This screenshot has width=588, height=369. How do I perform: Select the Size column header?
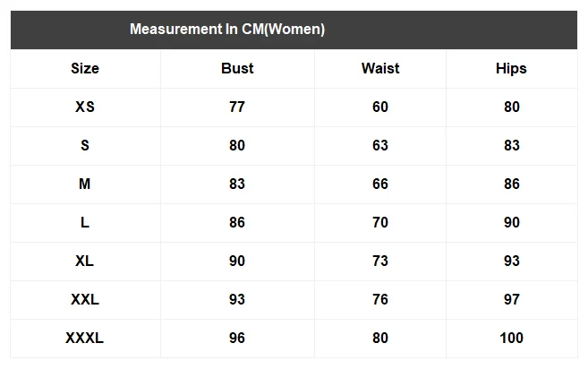click(x=85, y=68)
